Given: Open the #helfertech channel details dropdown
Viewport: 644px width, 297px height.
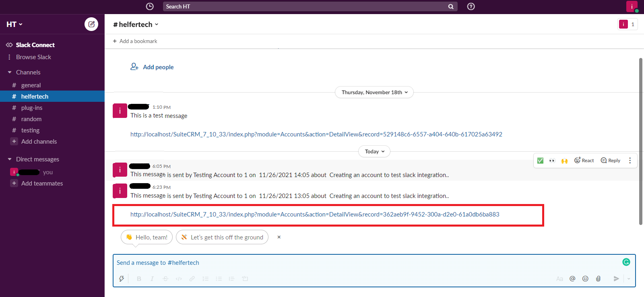Looking at the screenshot, I should coord(136,25).
